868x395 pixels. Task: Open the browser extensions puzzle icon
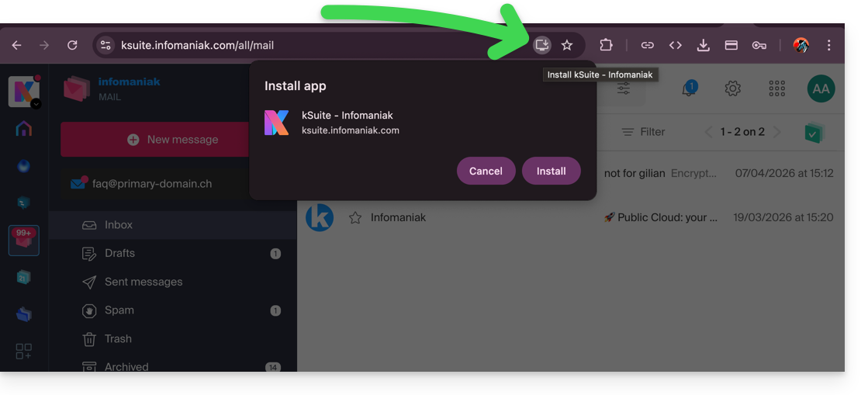(x=607, y=45)
